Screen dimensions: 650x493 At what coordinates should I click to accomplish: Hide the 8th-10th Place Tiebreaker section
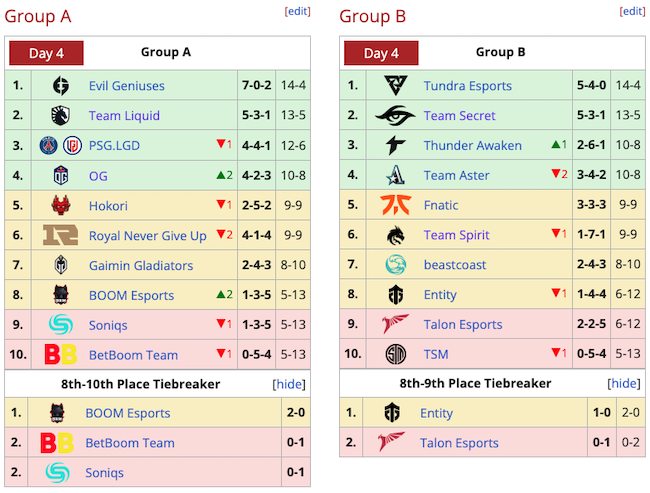tap(288, 384)
